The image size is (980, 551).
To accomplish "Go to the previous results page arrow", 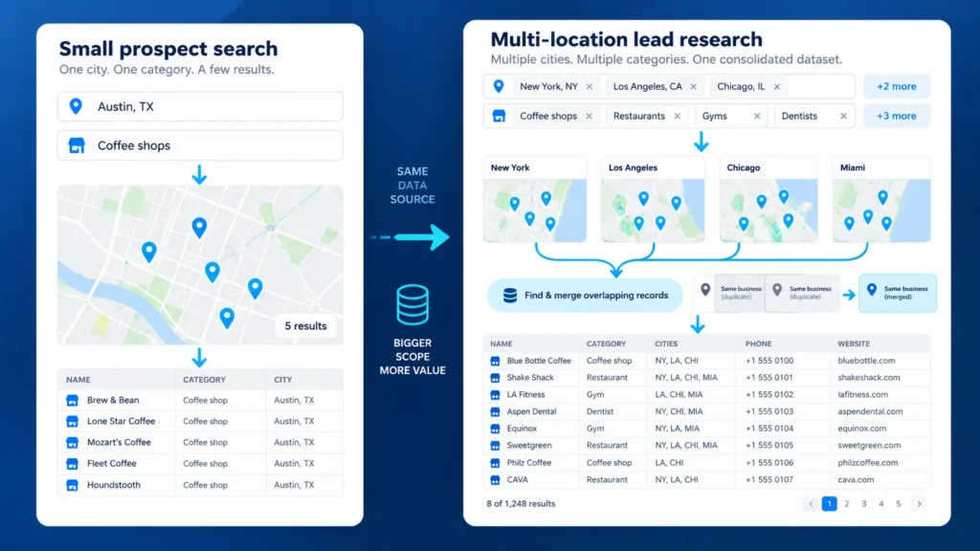I will [811, 503].
